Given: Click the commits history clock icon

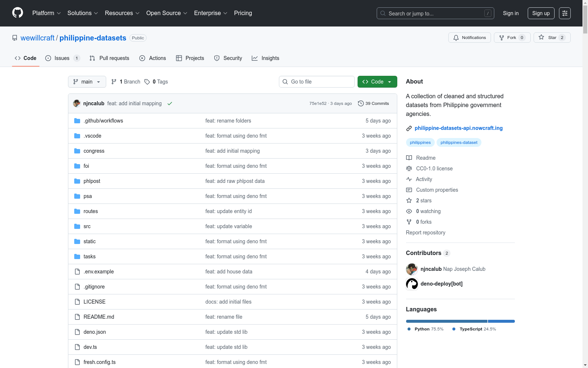Looking at the screenshot, I should pos(361,103).
